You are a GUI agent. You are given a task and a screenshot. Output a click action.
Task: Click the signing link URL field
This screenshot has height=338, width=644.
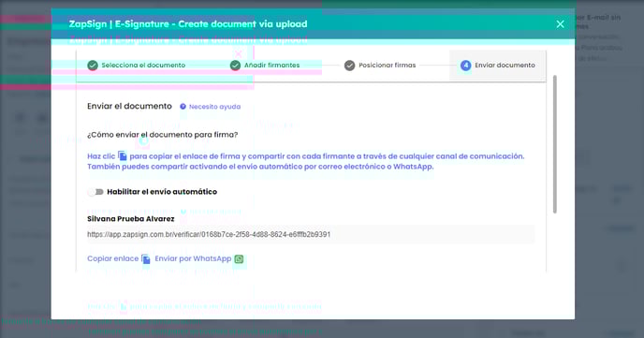pos(311,234)
